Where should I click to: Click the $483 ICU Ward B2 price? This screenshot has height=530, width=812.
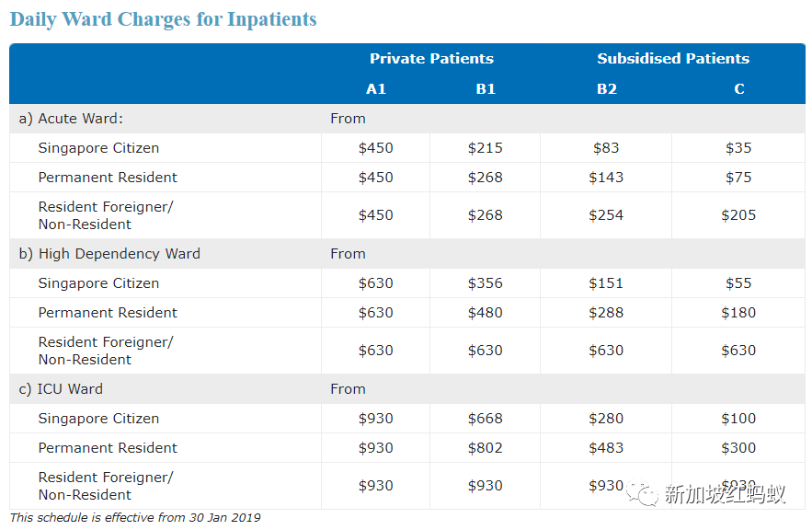606,448
